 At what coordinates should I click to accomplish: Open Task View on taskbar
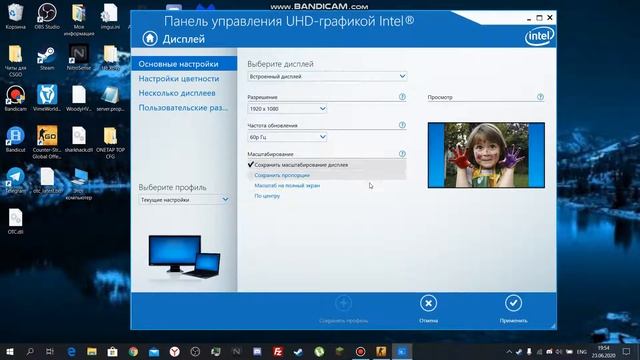click(x=50, y=351)
